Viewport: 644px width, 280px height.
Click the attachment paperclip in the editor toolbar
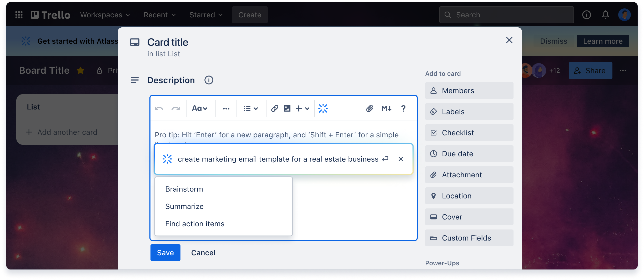[370, 108]
